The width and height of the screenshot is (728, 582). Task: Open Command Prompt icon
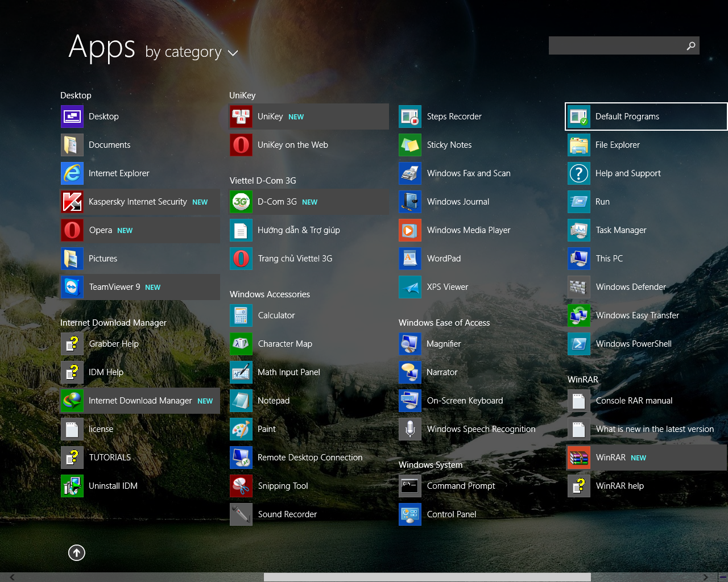pyautogui.click(x=410, y=486)
